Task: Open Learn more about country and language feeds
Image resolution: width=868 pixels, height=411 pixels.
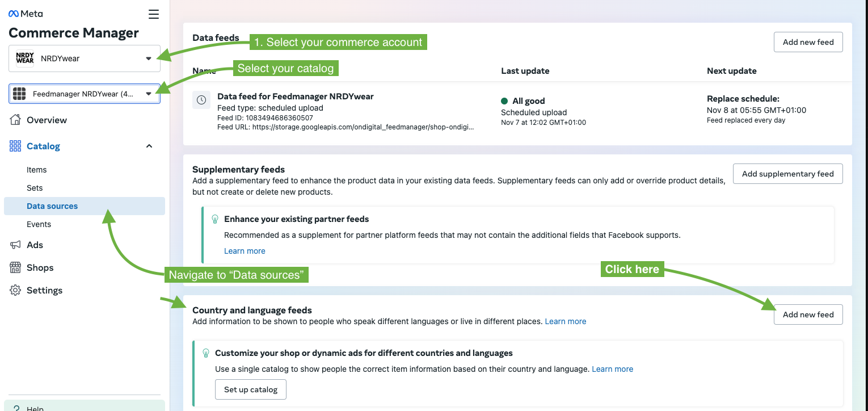Action: tap(565, 321)
